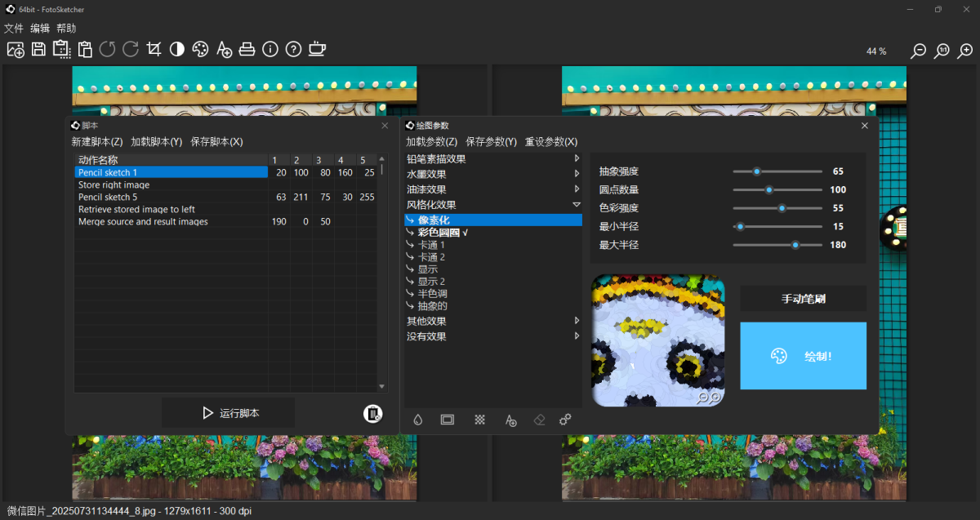The height and width of the screenshot is (520, 980).
Task: Click the water drop icon in drawing panel
Action: [x=418, y=420]
